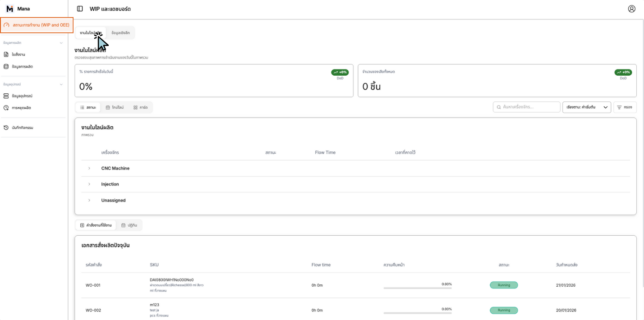This screenshot has height=320, width=644.
Task: Click the กรอง filter button
Action: (625, 107)
